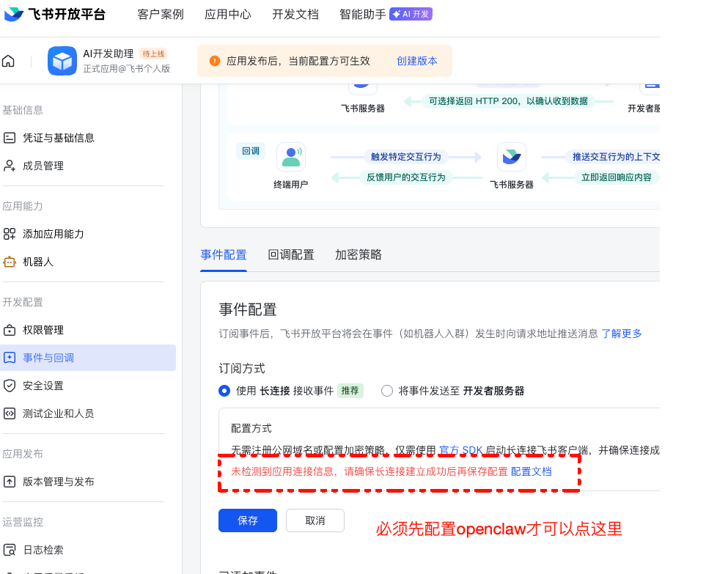Go to the home icon

pos(8,61)
